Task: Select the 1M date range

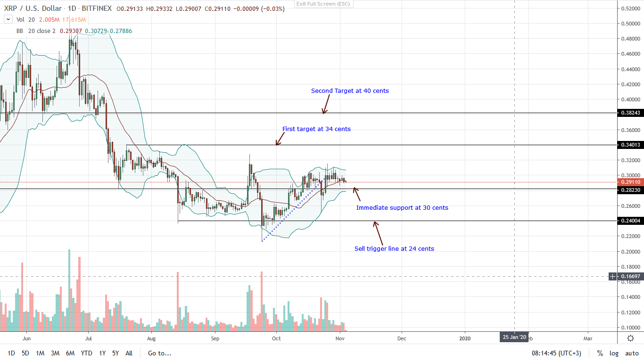Action: coord(40,353)
